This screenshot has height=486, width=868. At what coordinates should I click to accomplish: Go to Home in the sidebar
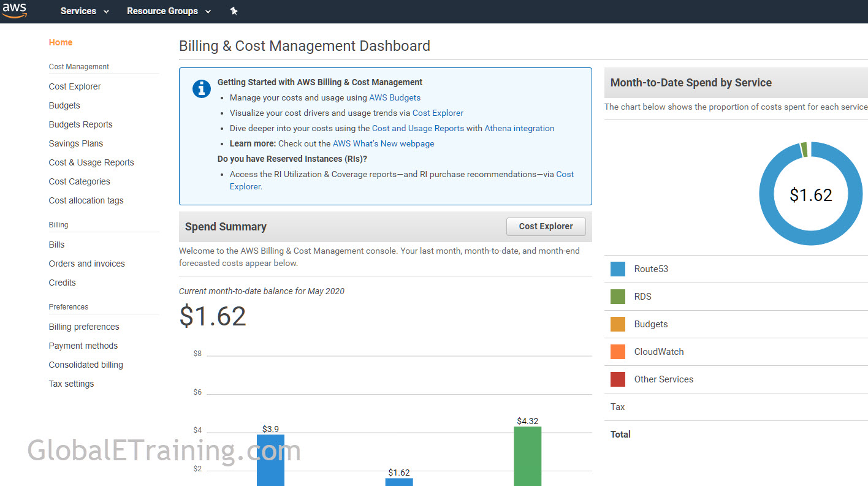coord(61,42)
